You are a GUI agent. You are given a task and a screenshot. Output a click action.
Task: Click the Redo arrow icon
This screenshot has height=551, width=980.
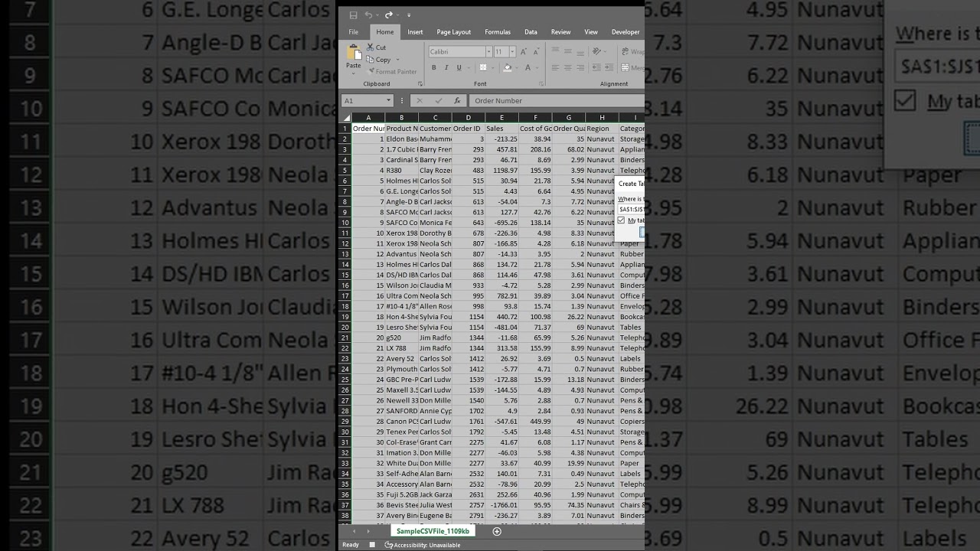[x=388, y=15]
